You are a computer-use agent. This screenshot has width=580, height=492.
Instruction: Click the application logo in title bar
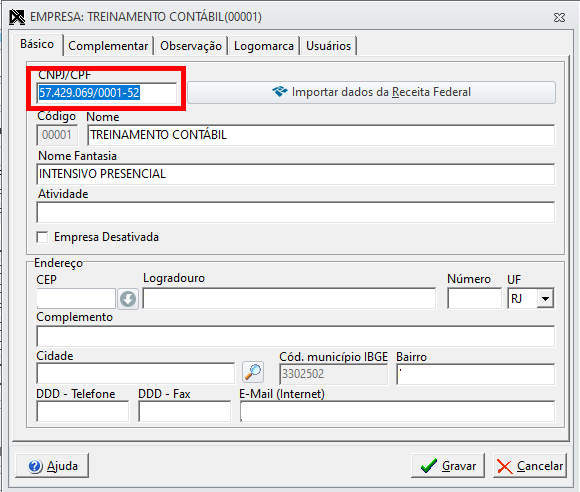[17, 17]
